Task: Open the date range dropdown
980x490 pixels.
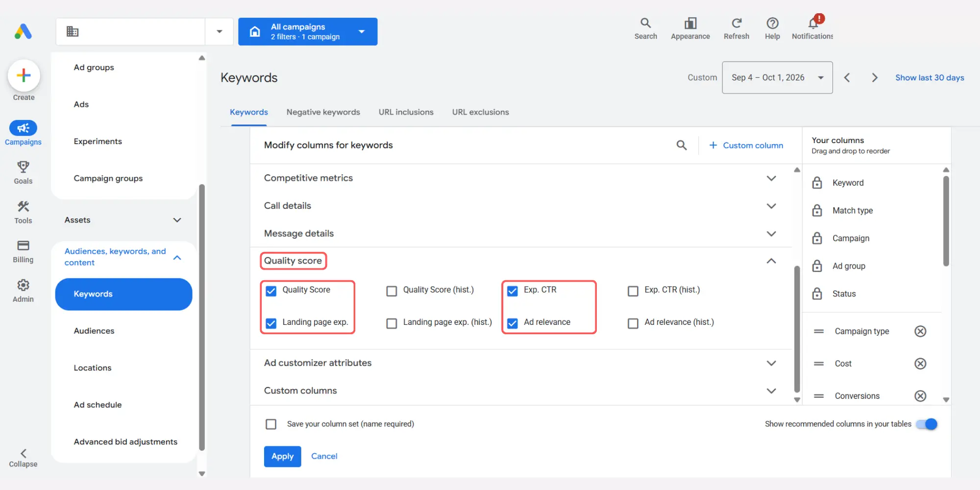Action: [777, 77]
